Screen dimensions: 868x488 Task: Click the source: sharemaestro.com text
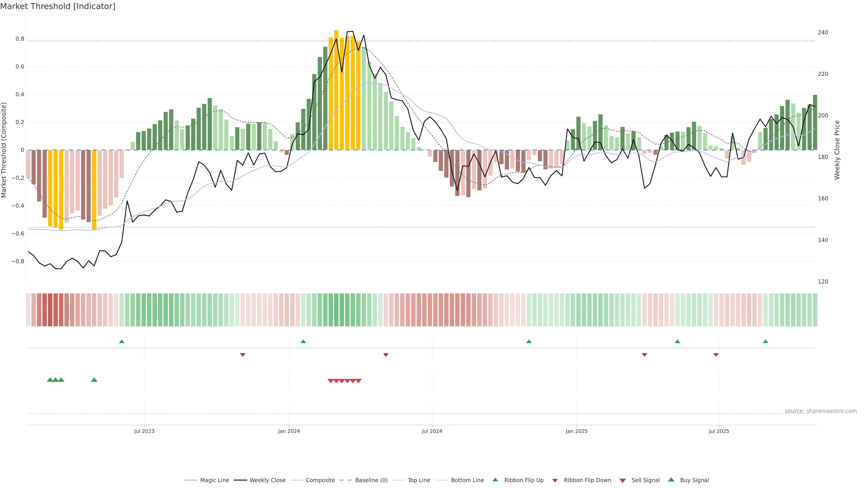821,411
